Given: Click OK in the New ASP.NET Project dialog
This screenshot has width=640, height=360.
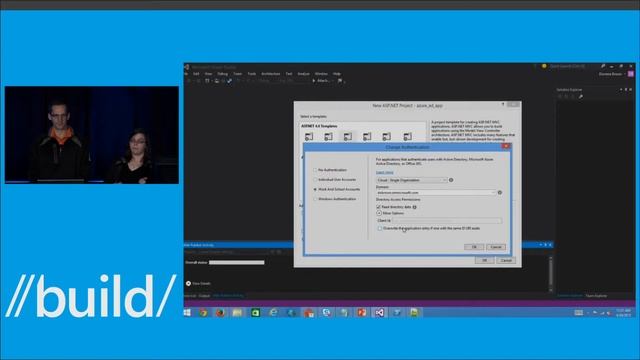Looking at the screenshot, I should point(484,260).
